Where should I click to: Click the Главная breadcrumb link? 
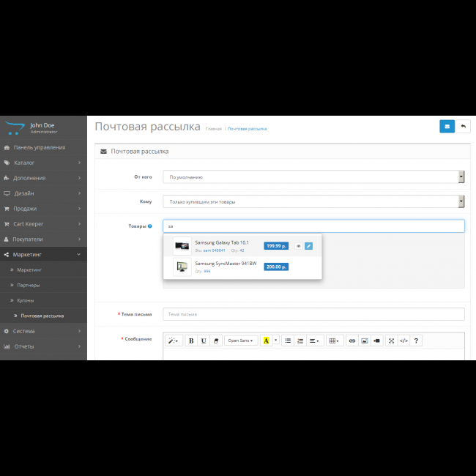click(x=213, y=129)
